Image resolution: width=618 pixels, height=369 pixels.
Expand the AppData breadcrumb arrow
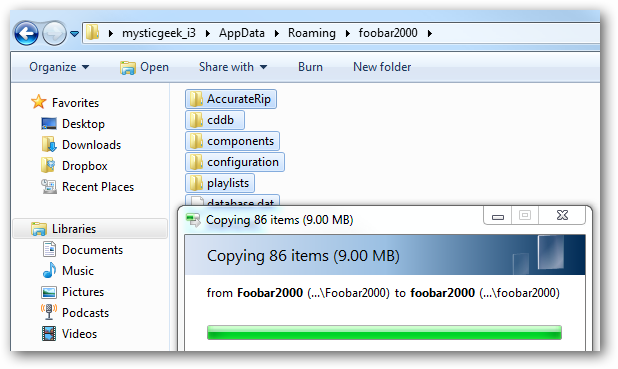pos(277,34)
